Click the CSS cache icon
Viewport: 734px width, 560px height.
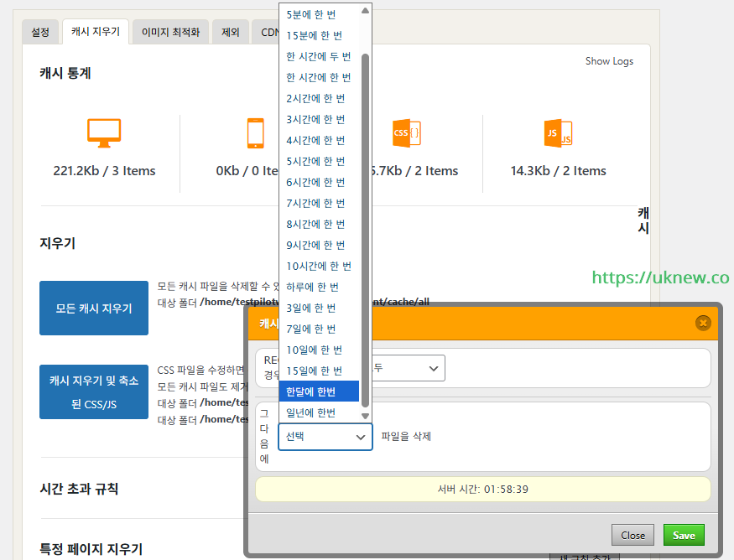(408, 132)
